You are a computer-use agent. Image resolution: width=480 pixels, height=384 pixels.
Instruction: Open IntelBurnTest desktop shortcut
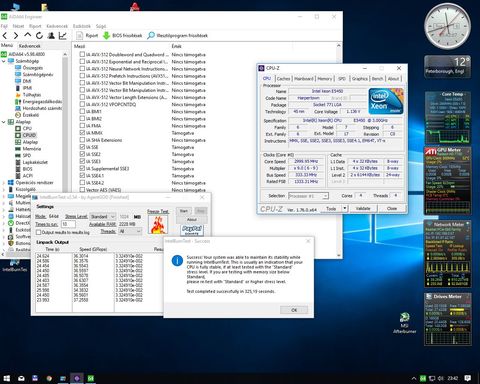(x=15, y=266)
